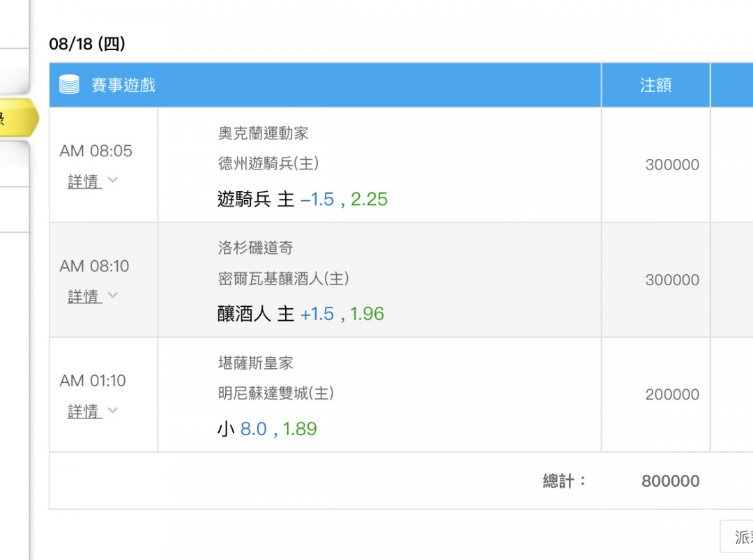753x560 pixels.
Task: Expand details chevron in AM 08:10 row
Action: point(113,295)
